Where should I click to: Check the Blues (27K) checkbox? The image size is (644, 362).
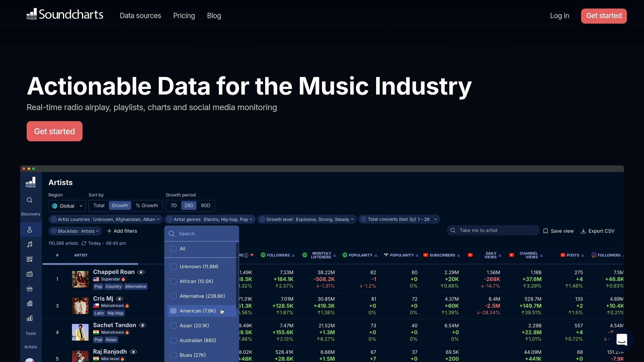[173, 355]
